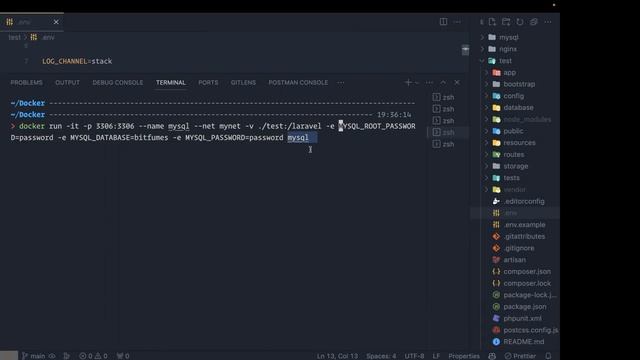
Task: Click LOG_CHANNEL=stack line in editor
Action: coord(77,61)
